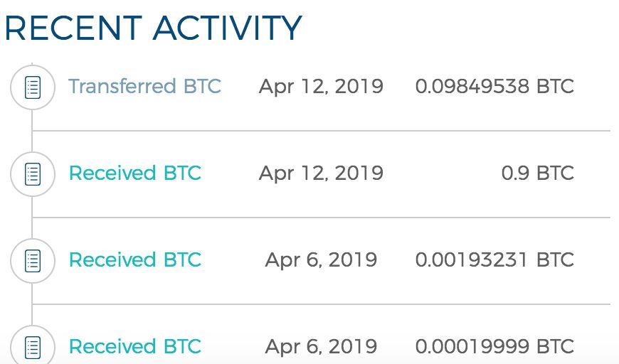Click the Apr 12, 2019 date beside 0.9 BTC

click(x=321, y=173)
